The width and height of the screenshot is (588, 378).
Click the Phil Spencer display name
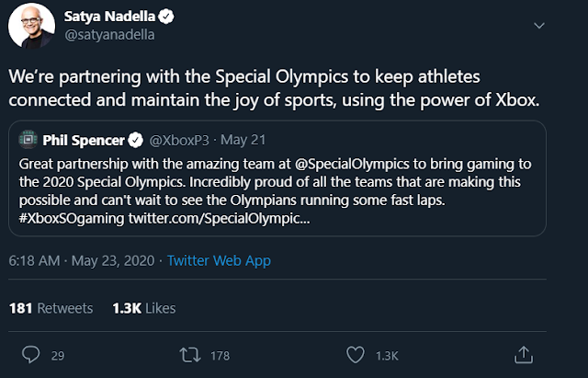coord(84,141)
